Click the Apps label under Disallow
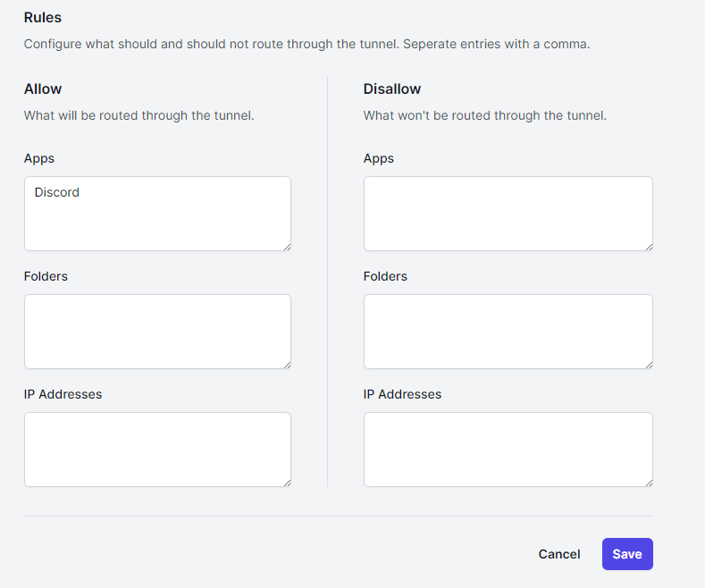This screenshot has width=705, height=588. point(379,158)
